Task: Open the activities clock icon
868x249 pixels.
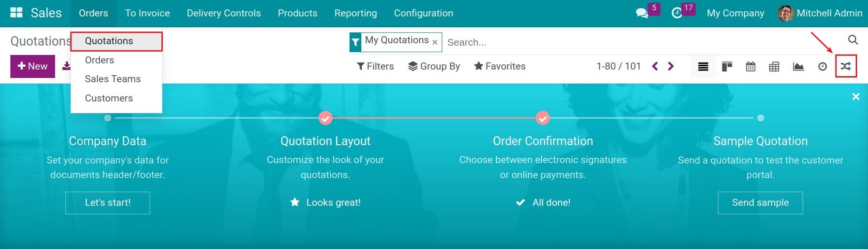Action: click(677, 13)
